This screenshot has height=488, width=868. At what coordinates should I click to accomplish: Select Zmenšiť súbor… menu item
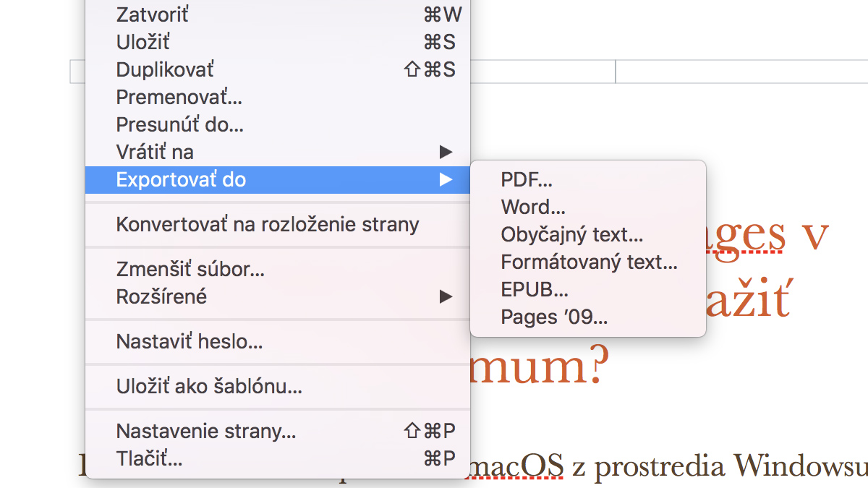click(x=278, y=269)
